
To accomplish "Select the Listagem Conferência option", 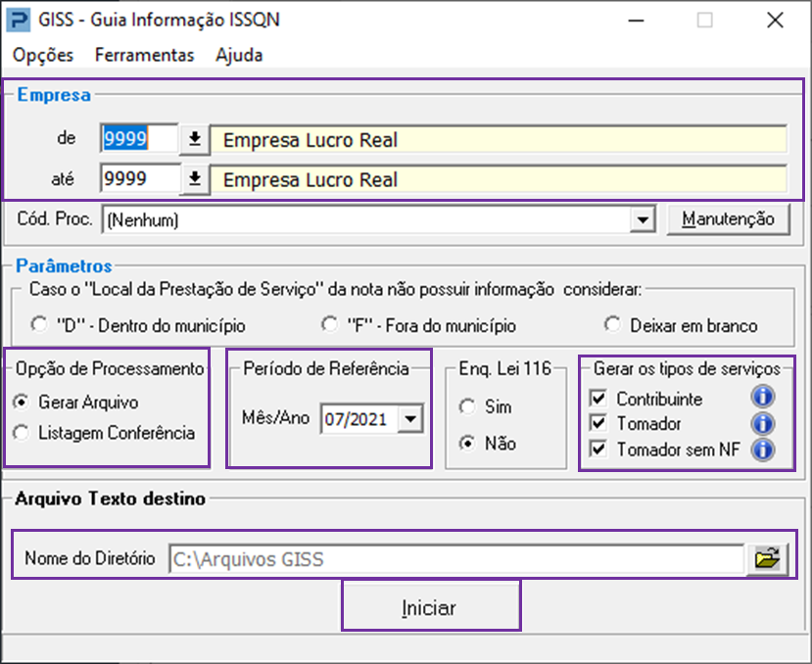I will click(24, 433).
